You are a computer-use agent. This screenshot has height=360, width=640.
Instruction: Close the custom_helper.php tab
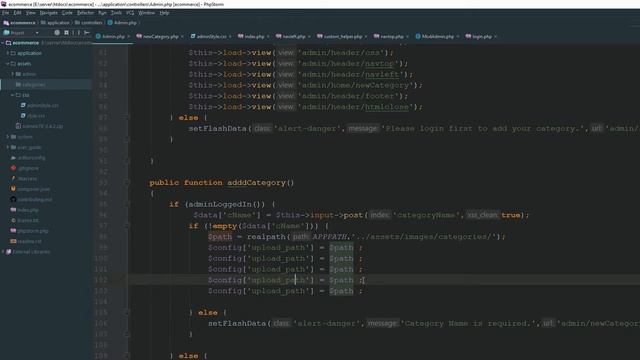(x=366, y=37)
